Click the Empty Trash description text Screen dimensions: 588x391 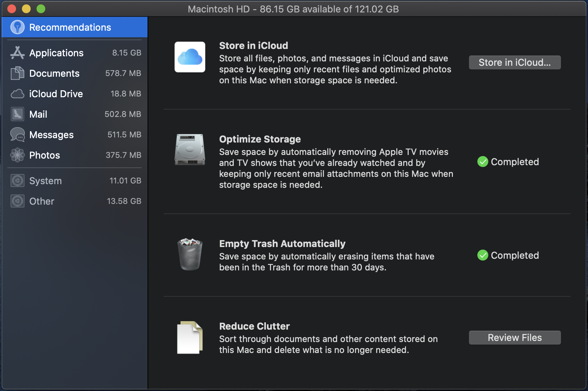pos(327,262)
